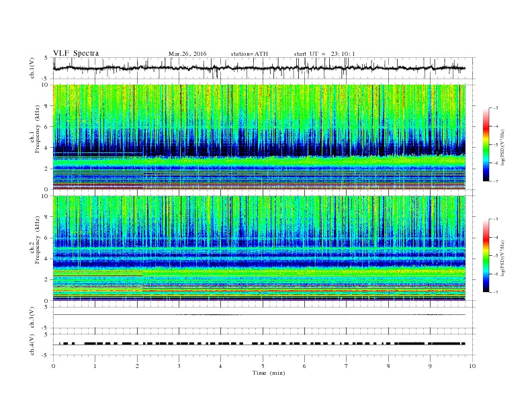Click the "4" kHz tick of ch.2 spectrogram
Image resolution: width=532 pixels, height=411 pixels.
coord(47,259)
